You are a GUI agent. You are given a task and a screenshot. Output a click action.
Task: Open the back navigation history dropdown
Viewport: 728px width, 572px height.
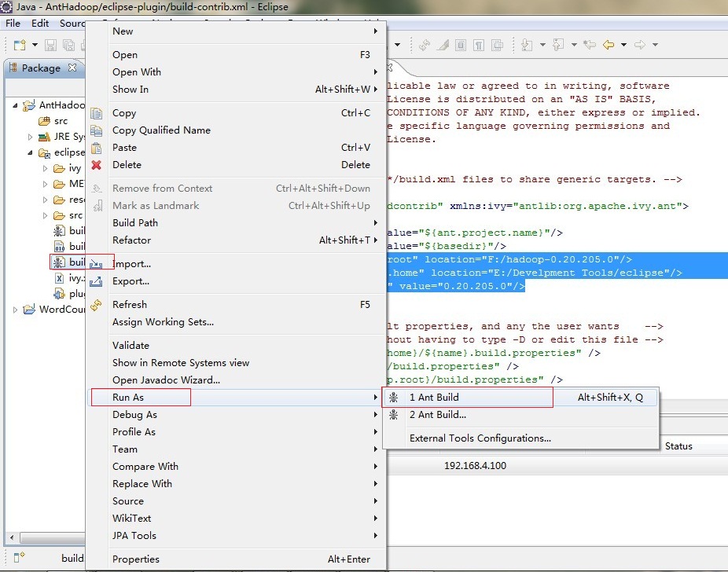(x=624, y=45)
